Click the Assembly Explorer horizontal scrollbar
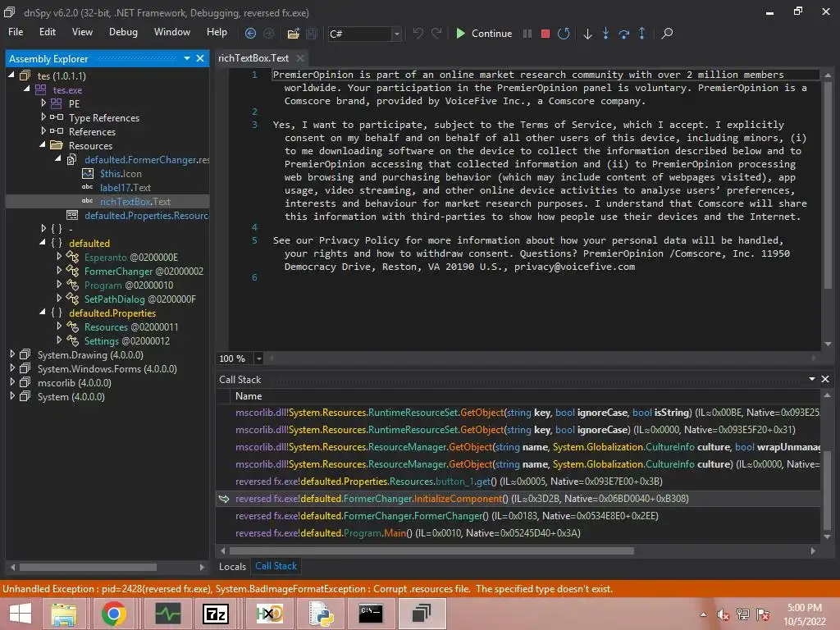Viewport: 840px width, 630px height. tap(88, 567)
